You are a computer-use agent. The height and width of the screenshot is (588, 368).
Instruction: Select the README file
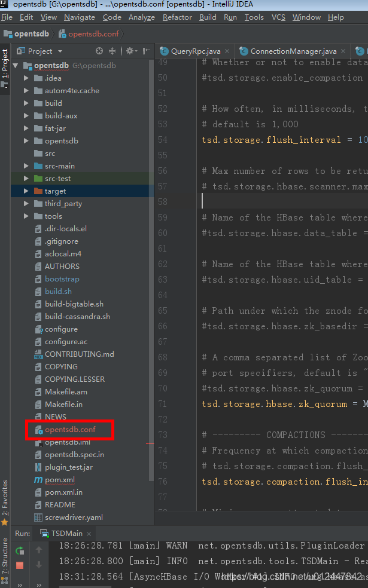(60, 505)
